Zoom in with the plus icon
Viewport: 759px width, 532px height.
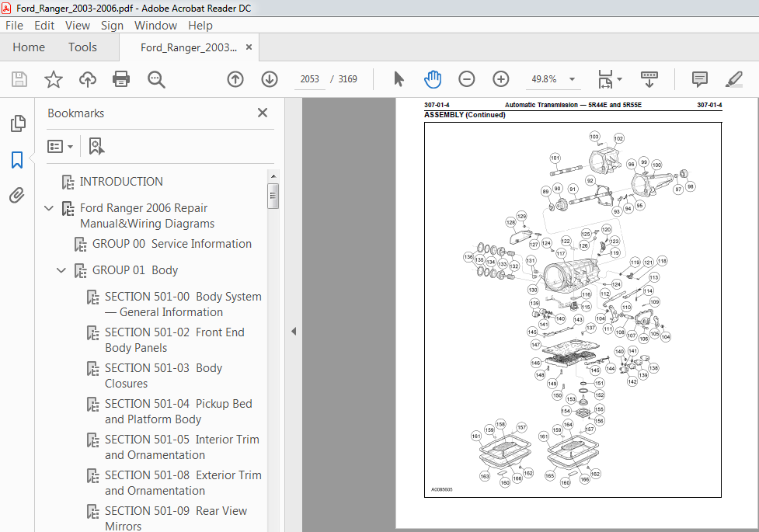(x=500, y=79)
